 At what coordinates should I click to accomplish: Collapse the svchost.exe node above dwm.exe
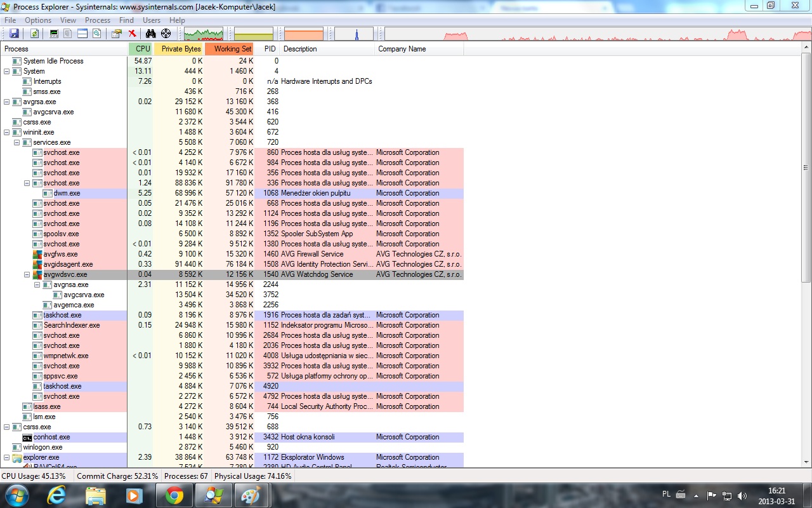click(x=27, y=183)
